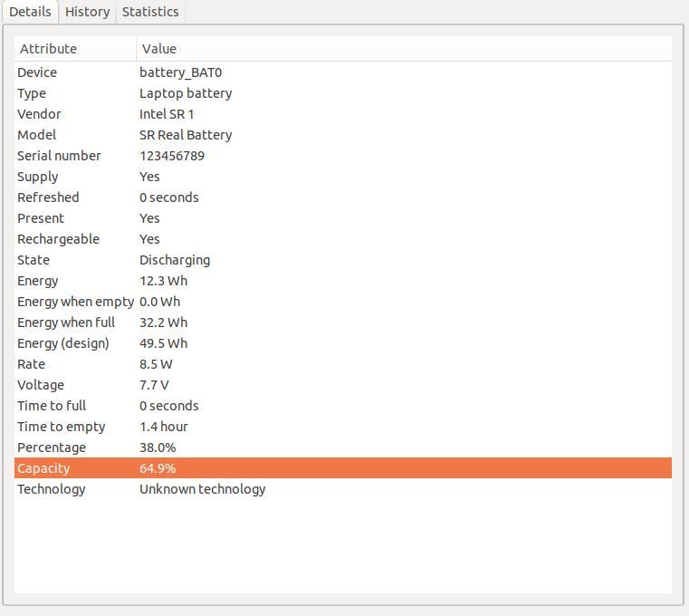Select the Device row battery_BAT0
The height and width of the screenshot is (616, 689).
point(343,72)
